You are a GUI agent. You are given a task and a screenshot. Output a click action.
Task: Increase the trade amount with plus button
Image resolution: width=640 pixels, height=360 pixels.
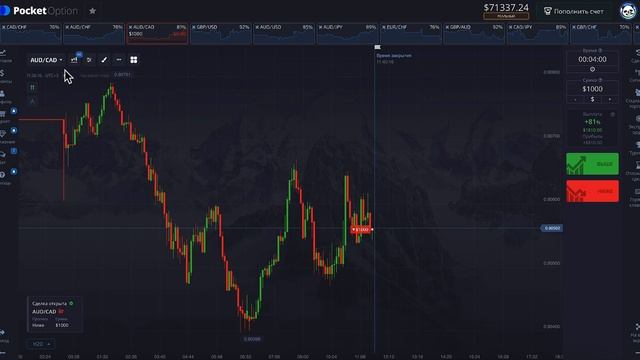[x=610, y=100]
